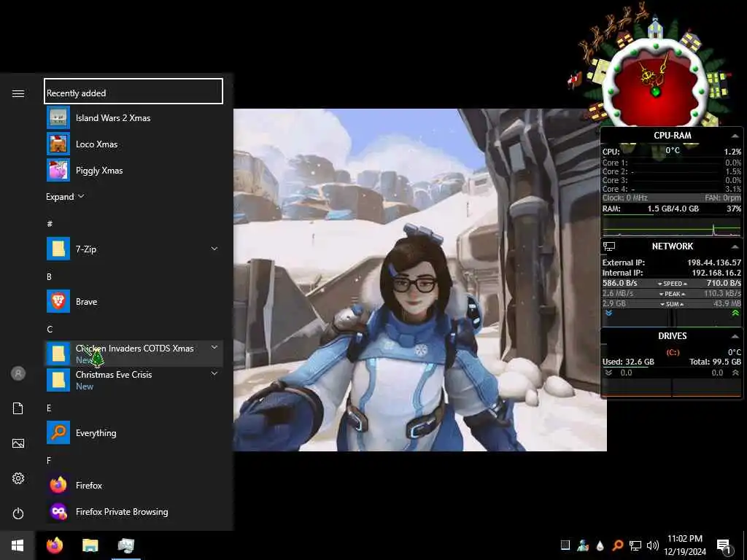Open Settings gear in Start sidebar

[18, 478]
